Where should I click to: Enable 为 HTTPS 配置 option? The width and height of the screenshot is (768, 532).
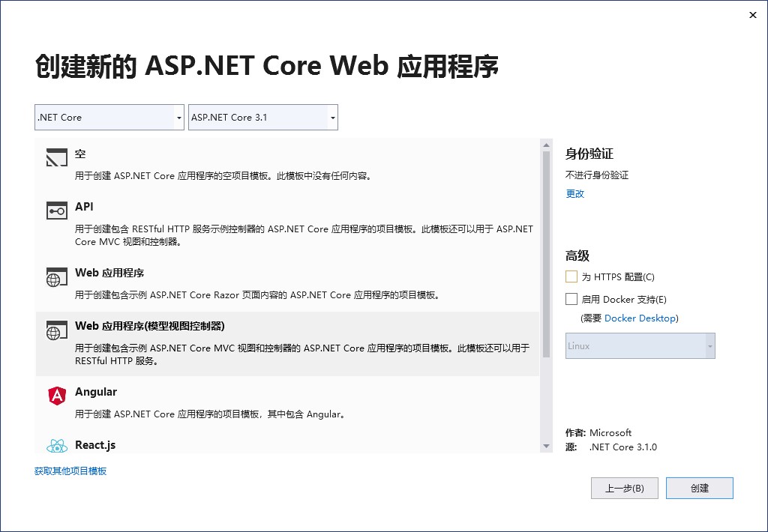click(570, 276)
